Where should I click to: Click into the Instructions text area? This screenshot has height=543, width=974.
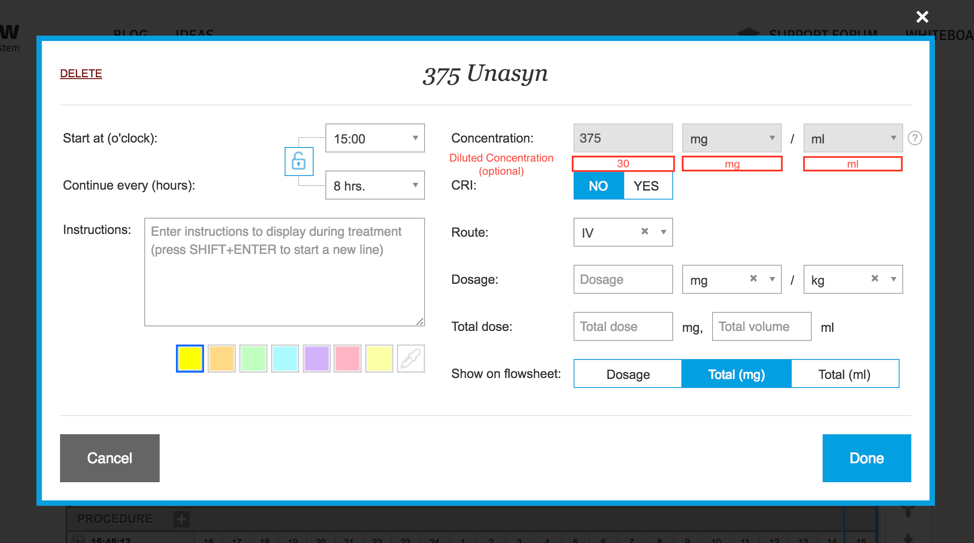284,272
